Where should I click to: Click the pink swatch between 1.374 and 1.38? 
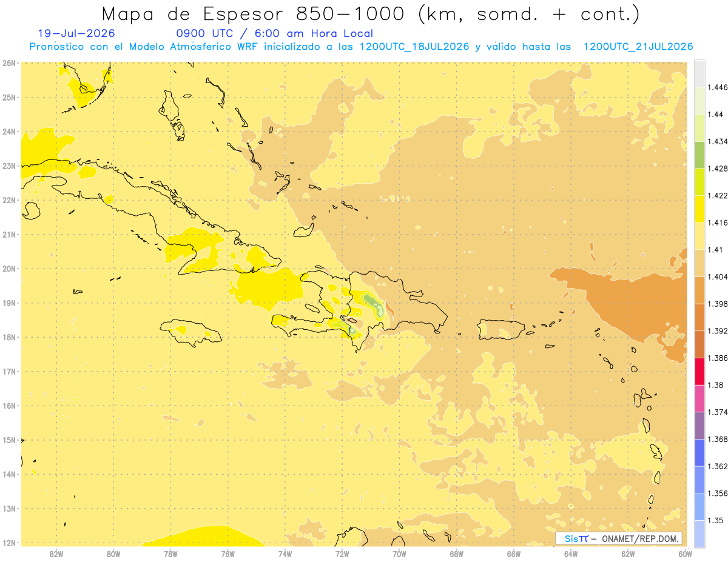click(699, 398)
